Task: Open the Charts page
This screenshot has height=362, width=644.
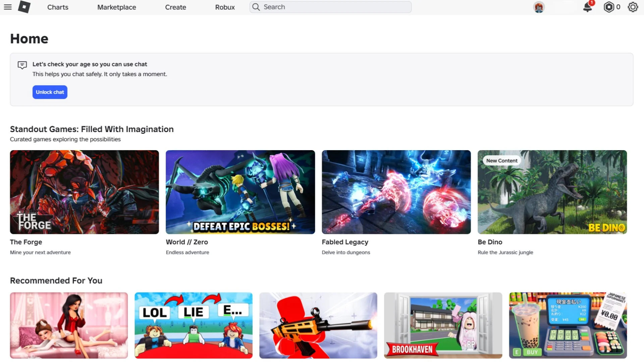Action: pyautogui.click(x=57, y=7)
